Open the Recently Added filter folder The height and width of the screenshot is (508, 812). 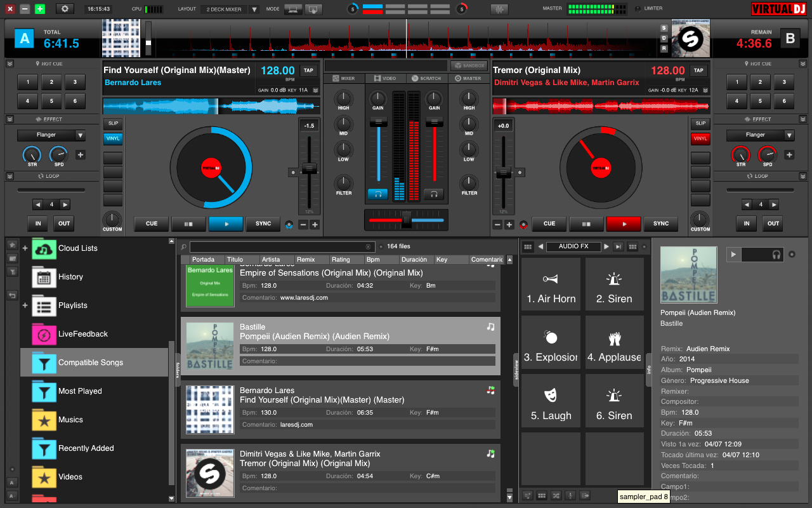[x=95, y=448]
